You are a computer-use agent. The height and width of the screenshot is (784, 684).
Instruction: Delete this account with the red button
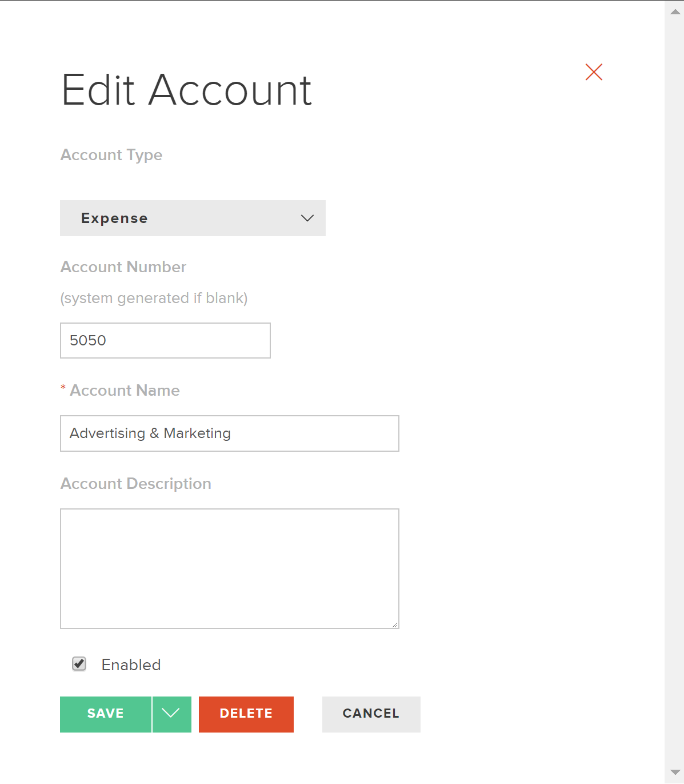(246, 714)
